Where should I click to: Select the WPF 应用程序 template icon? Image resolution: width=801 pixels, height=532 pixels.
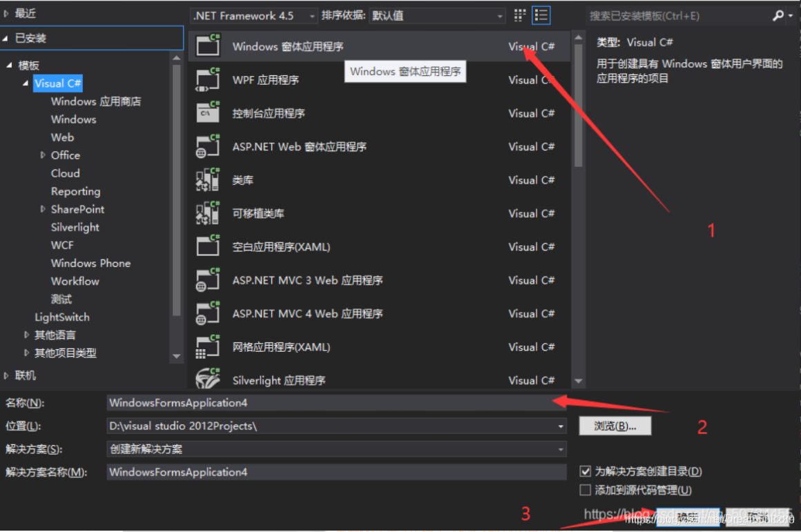pyautogui.click(x=208, y=79)
